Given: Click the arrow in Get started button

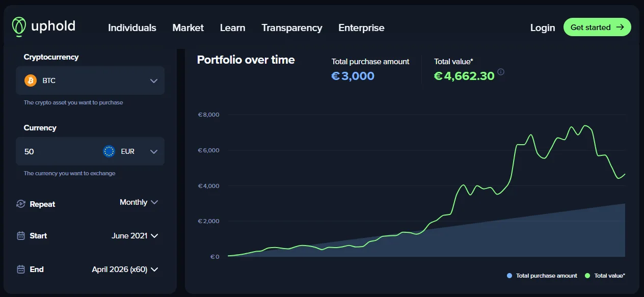Looking at the screenshot, I should (620, 28).
